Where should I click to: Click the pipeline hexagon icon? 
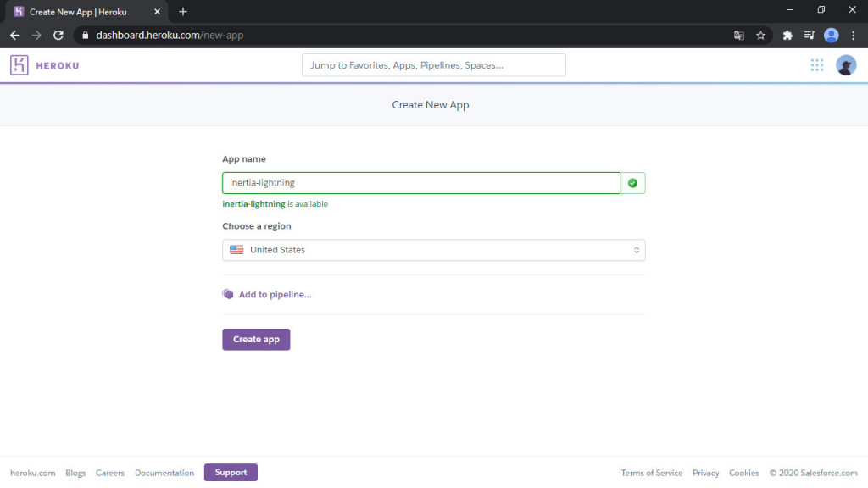227,294
